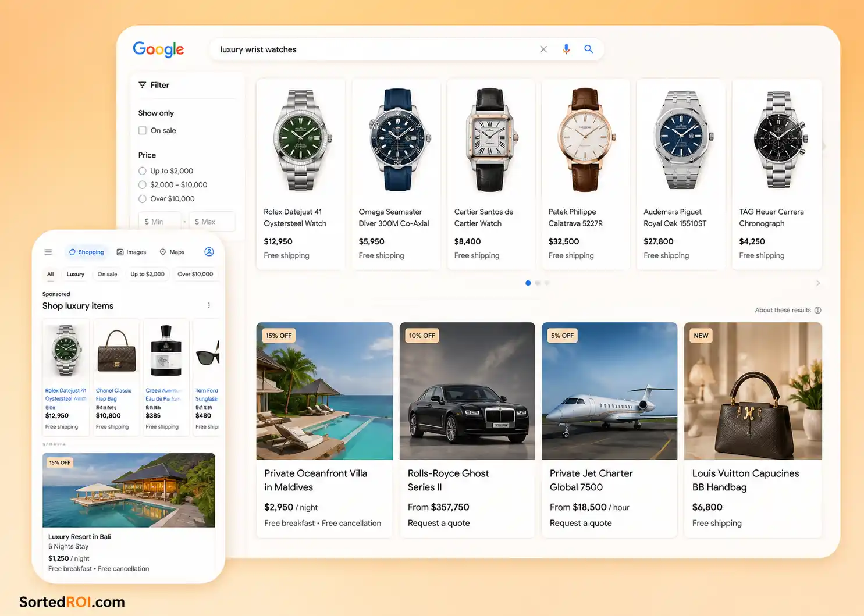Open the Private Oceanfront Villa in Maldives photo
The image size is (864, 616).
[325, 391]
